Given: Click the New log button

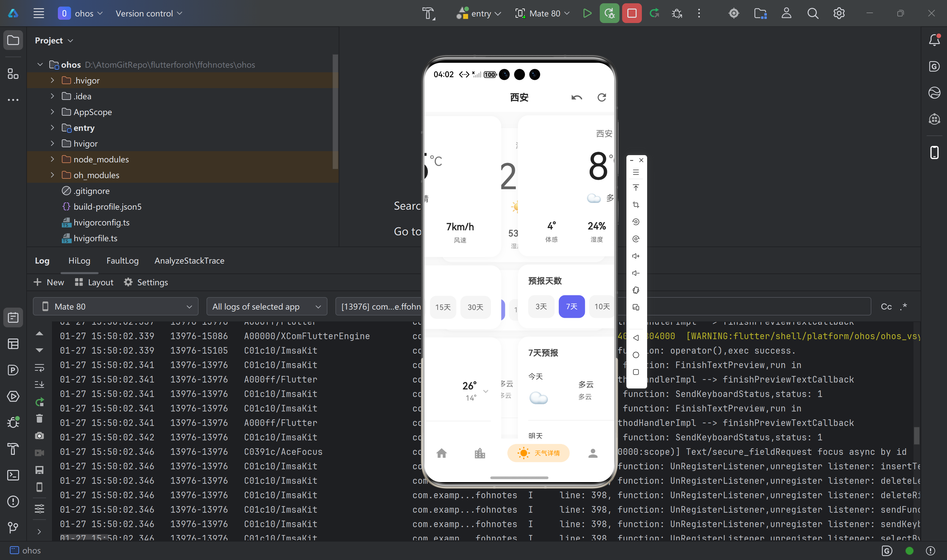Looking at the screenshot, I should pos(49,282).
